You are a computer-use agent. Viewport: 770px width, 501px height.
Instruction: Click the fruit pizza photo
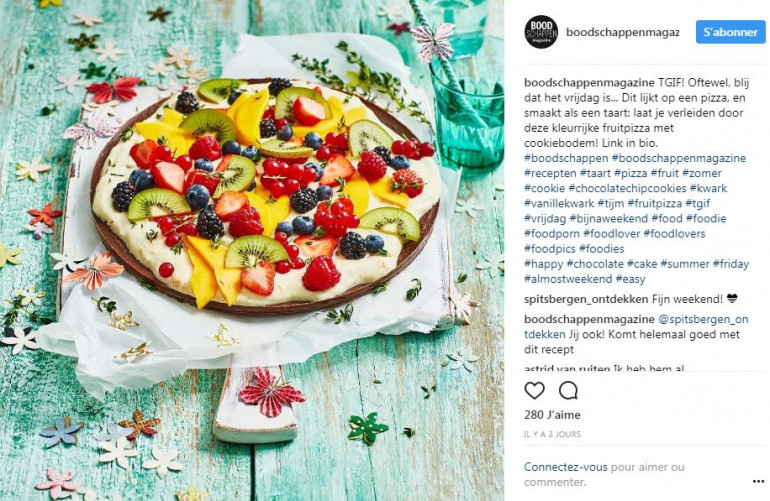252,250
